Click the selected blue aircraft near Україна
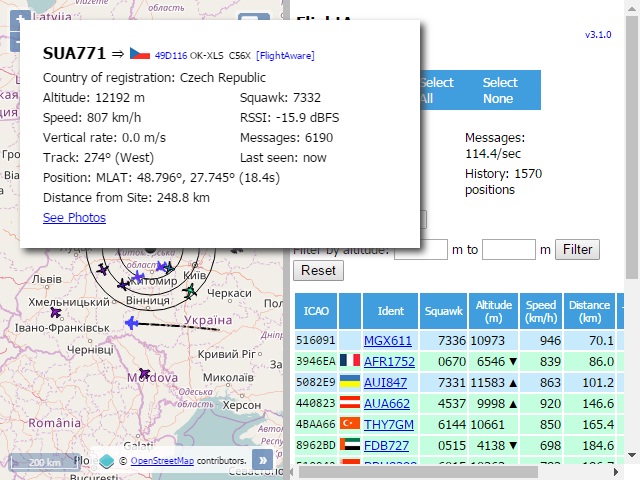 click(x=131, y=322)
